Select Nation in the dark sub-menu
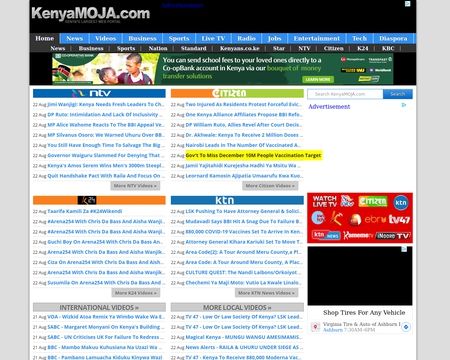Viewport: 450px width, 360px height. pos(158,48)
